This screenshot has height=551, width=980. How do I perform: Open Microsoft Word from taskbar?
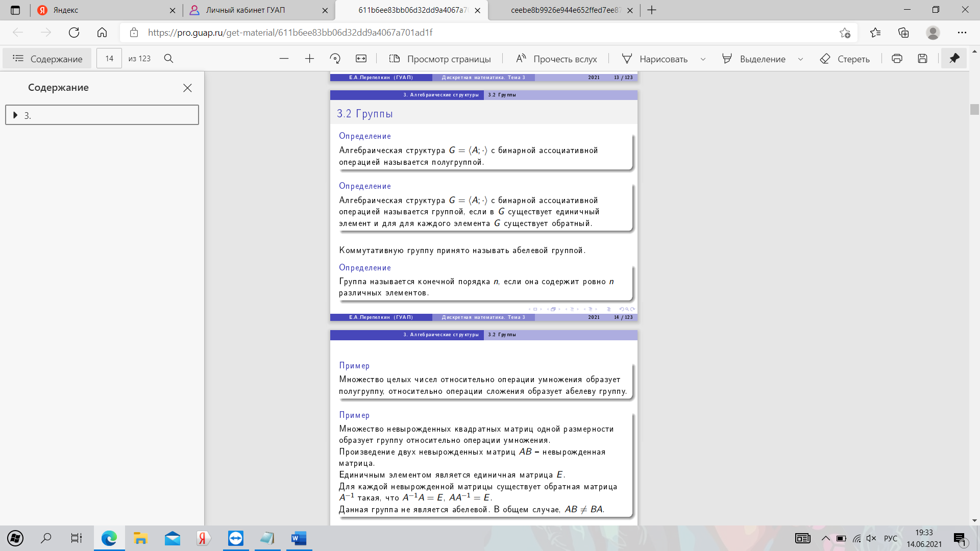coord(299,538)
